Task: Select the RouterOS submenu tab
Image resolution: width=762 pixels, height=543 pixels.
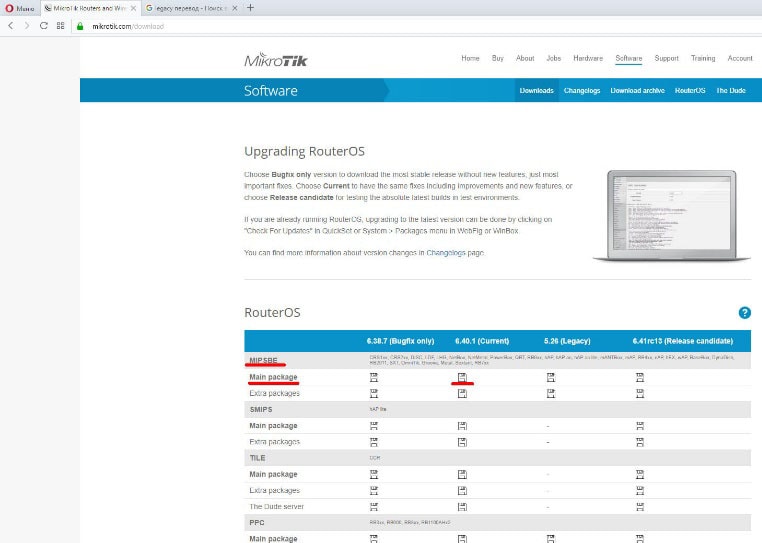Action: point(690,90)
